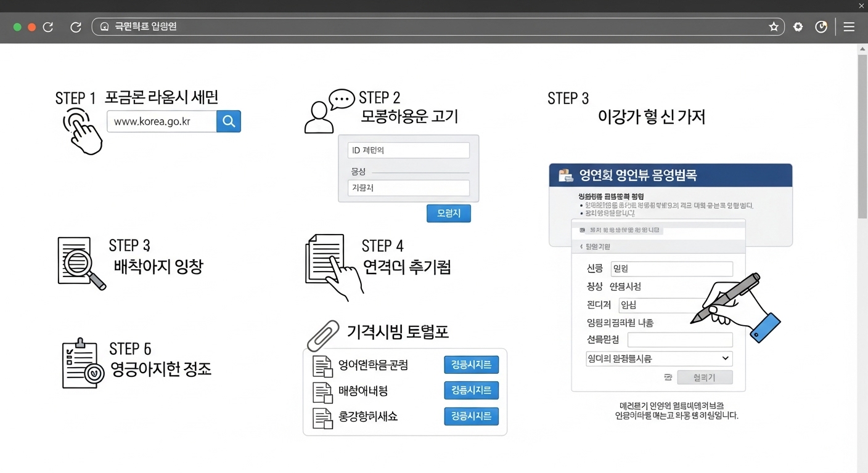868x473 pixels.
Task: Open the browser hamburger menu
Action: click(849, 26)
